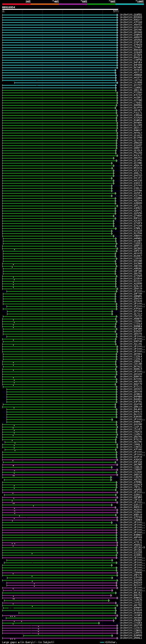Select the label UniRef100_B8HMD6
This screenshot has height=644, width=146.
tap(131, 105)
